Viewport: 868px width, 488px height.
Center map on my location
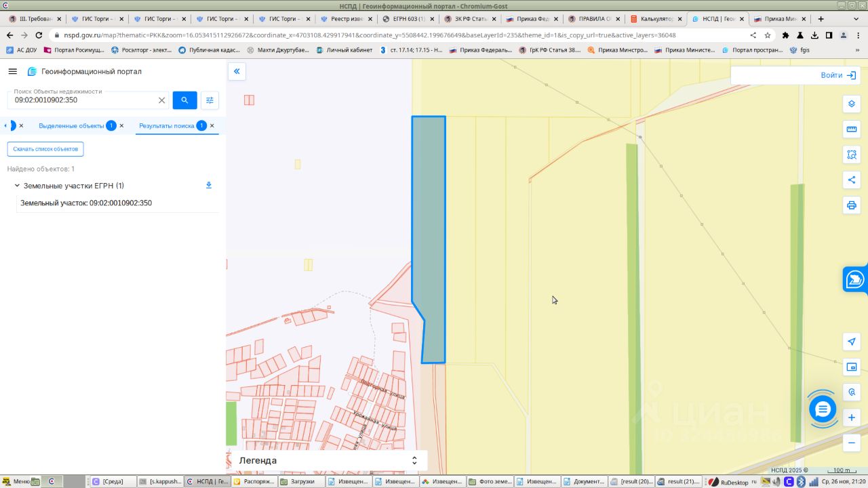[x=852, y=342]
